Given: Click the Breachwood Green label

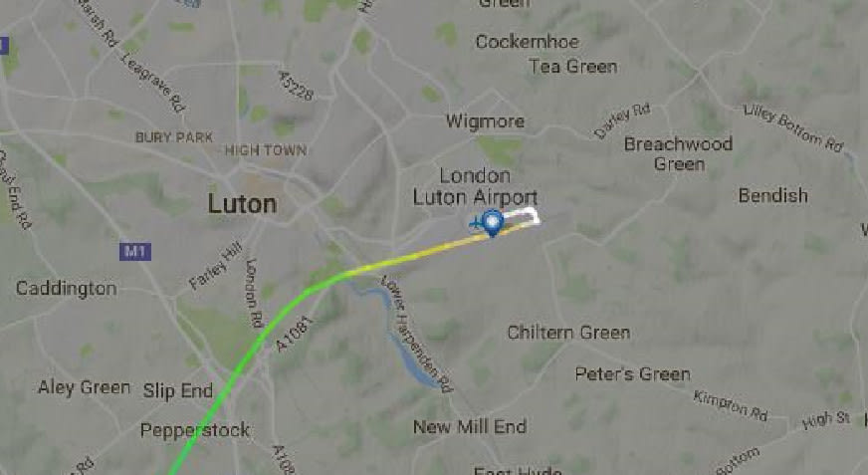Looking at the screenshot, I should point(678,154).
